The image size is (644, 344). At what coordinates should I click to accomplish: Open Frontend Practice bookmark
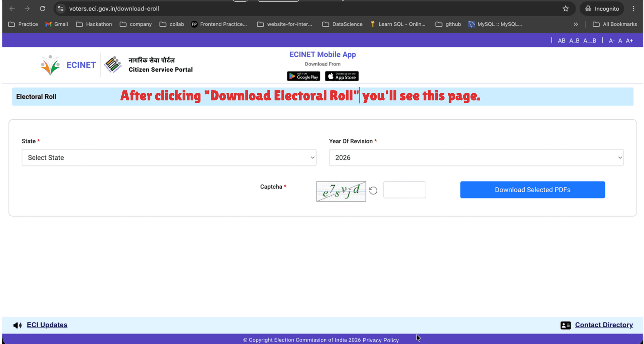point(219,24)
